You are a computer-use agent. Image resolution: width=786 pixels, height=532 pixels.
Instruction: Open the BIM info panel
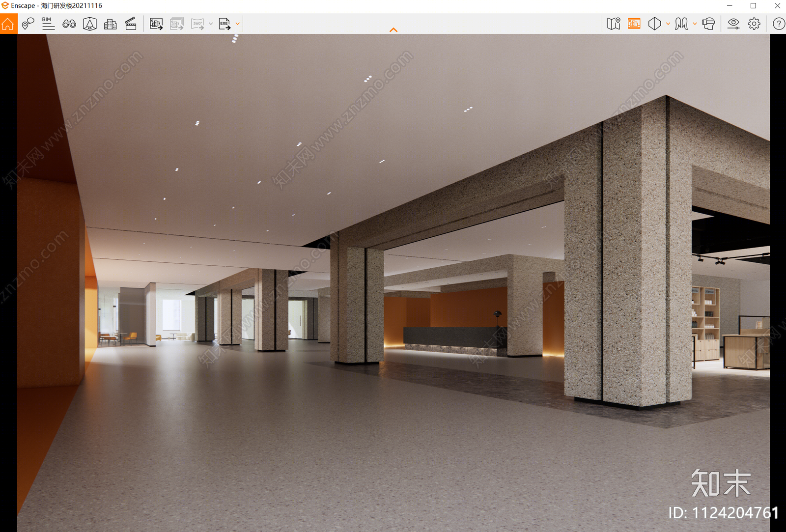pos(48,24)
